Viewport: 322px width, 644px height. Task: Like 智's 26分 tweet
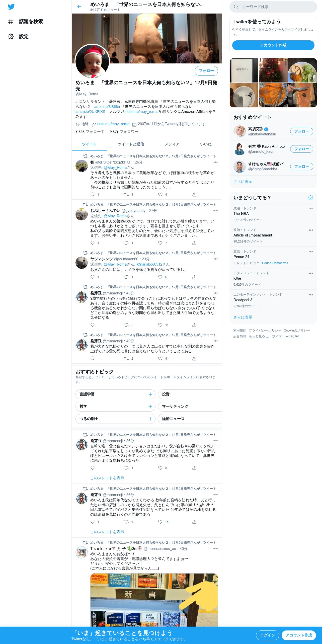[160, 194]
